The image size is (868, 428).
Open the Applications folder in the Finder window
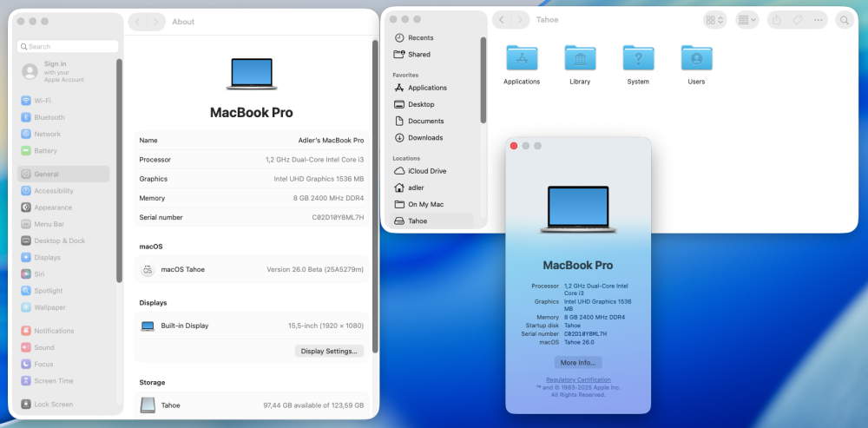[522, 65]
